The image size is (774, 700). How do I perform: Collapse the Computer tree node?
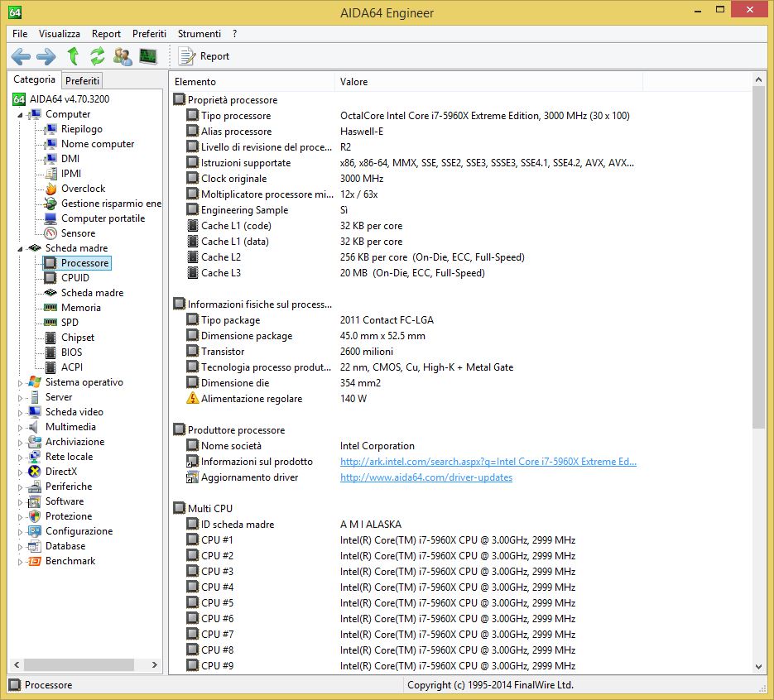coord(21,115)
